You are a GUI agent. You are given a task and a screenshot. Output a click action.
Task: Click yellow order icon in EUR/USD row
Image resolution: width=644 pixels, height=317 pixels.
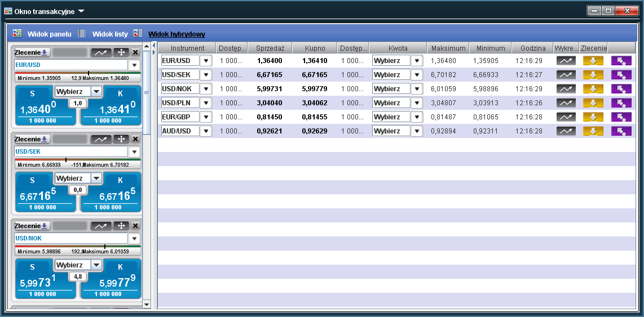(x=593, y=61)
